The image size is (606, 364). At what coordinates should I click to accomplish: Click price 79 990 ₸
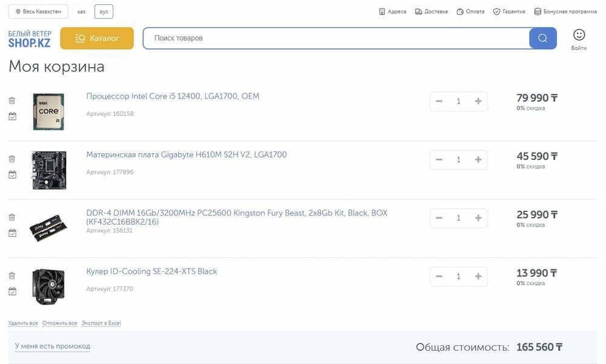(537, 98)
